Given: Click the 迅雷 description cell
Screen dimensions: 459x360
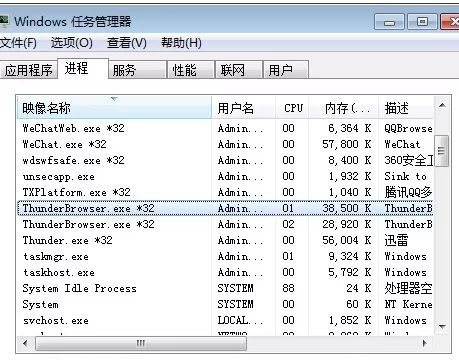Looking at the screenshot, I should 396,240.
